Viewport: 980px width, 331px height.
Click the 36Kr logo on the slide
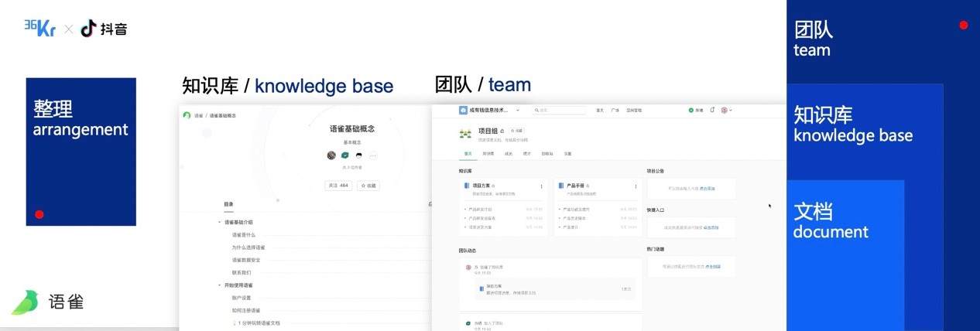pos(40,28)
